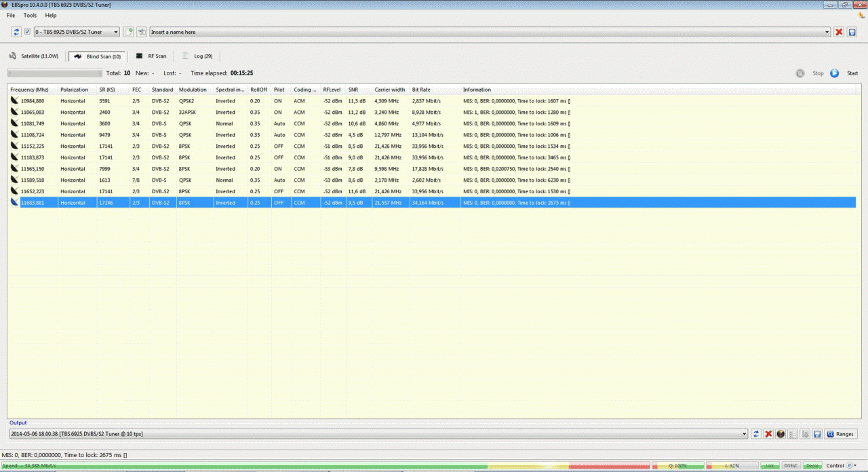The width and height of the screenshot is (868, 472).
Task: Click the new document icon with green plus
Action: pos(129,32)
